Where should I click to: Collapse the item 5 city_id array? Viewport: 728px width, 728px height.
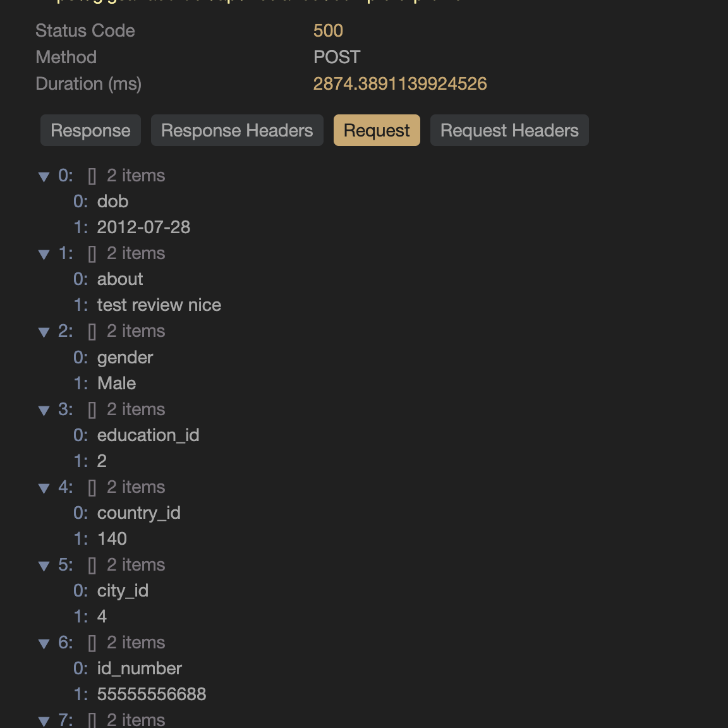click(x=44, y=566)
